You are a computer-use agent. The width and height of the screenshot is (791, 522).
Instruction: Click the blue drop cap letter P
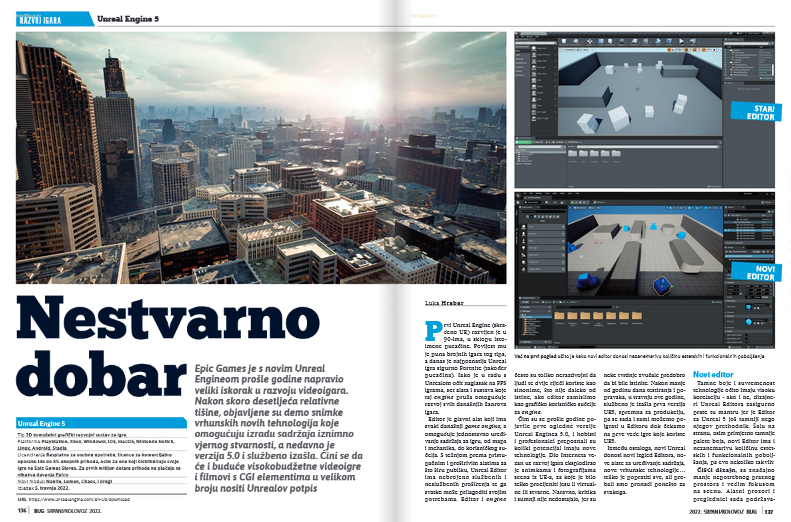tap(433, 331)
